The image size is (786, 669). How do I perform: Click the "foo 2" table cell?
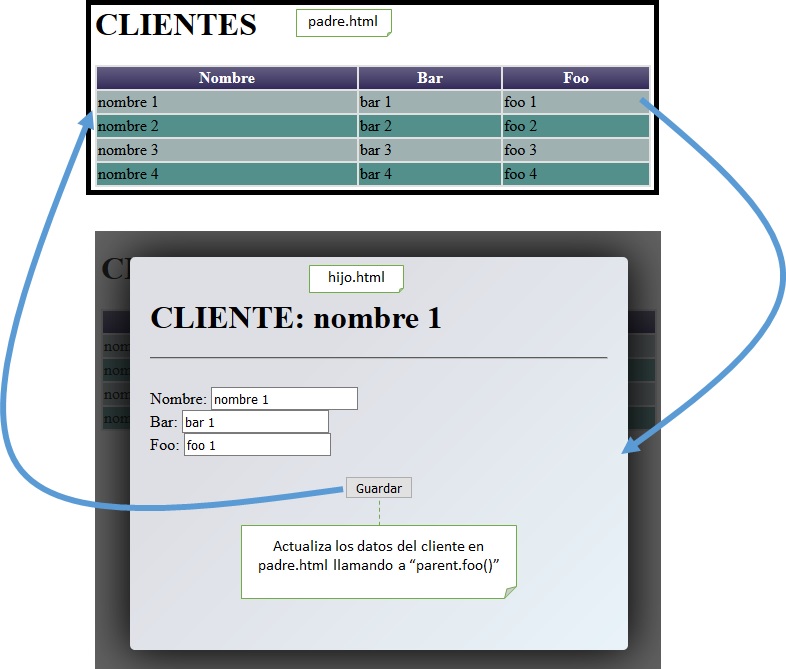[x=576, y=126]
